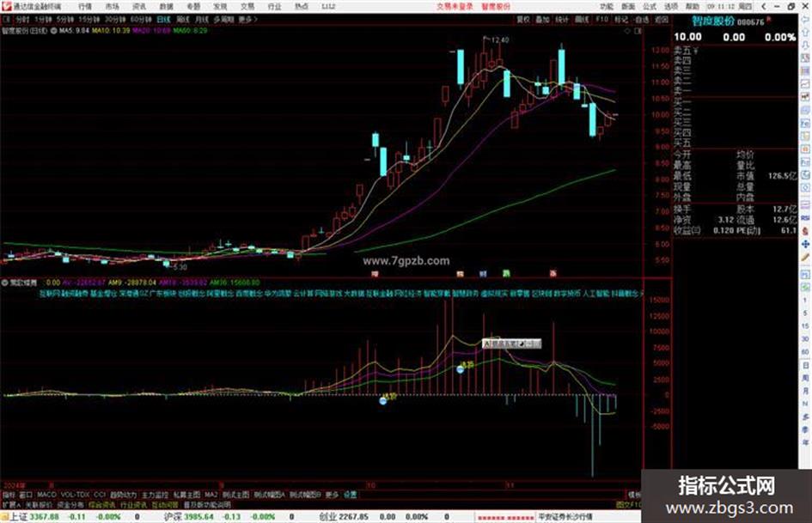Viewport: 812px width, 523px height.
Task: Click the floating A text toolbar
Action: pos(511,344)
